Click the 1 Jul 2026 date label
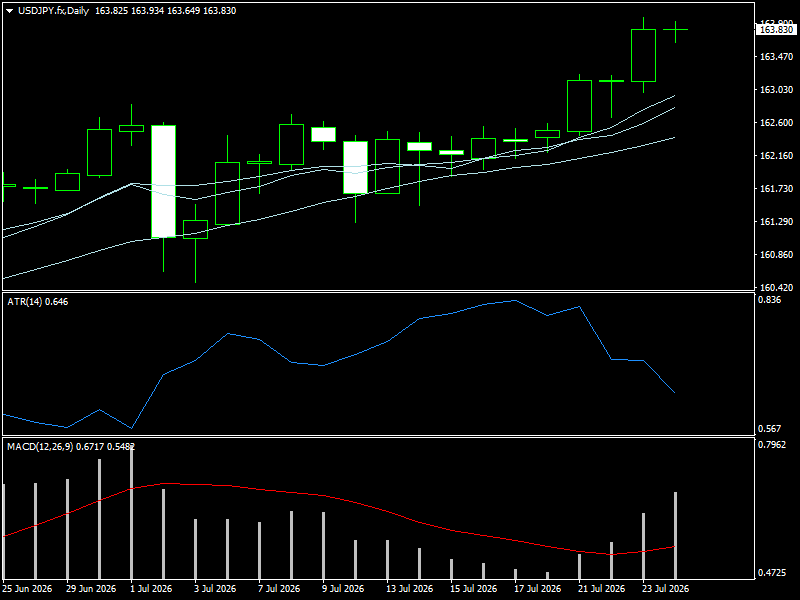This screenshot has height=600, width=800. coord(151,589)
